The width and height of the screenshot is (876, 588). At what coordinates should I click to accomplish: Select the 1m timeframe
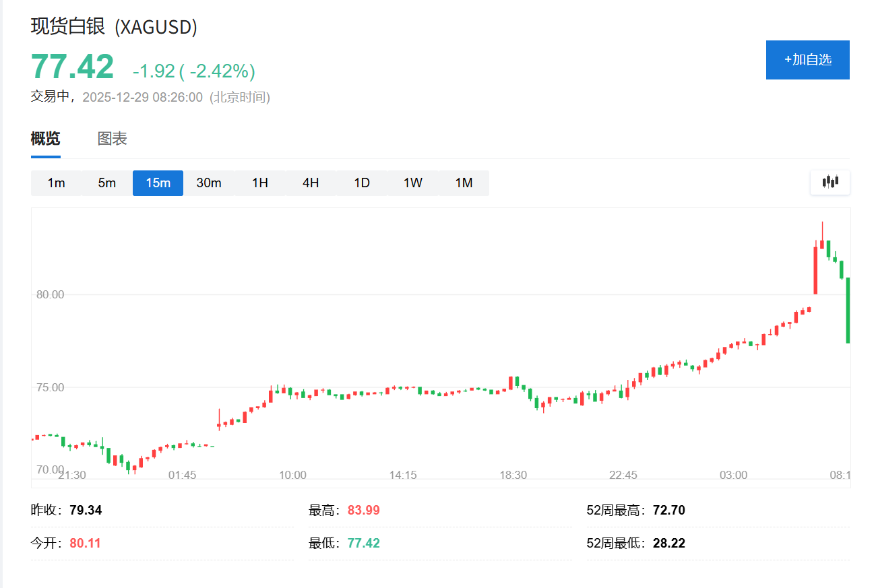[57, 183]
